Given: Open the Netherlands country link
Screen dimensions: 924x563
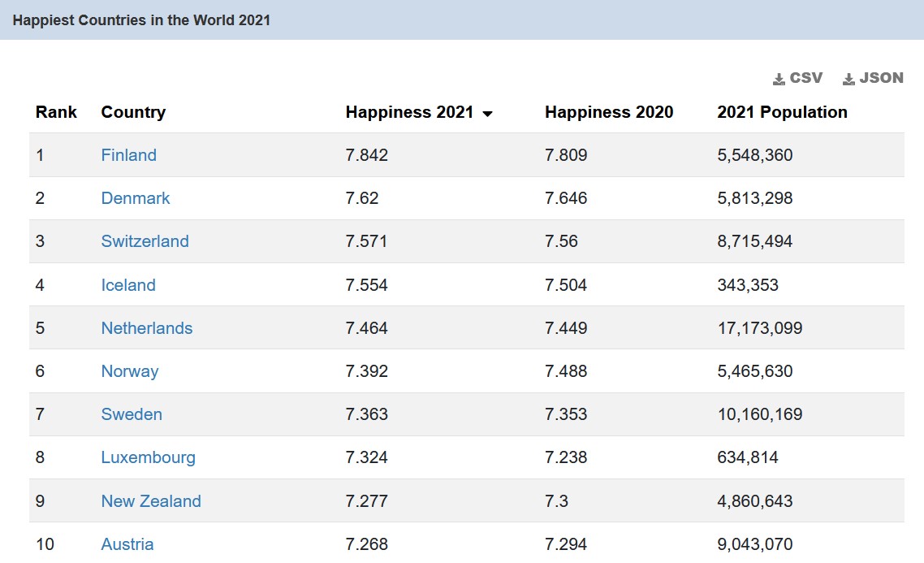Looking at the screenshot, I should click(147, 328).
